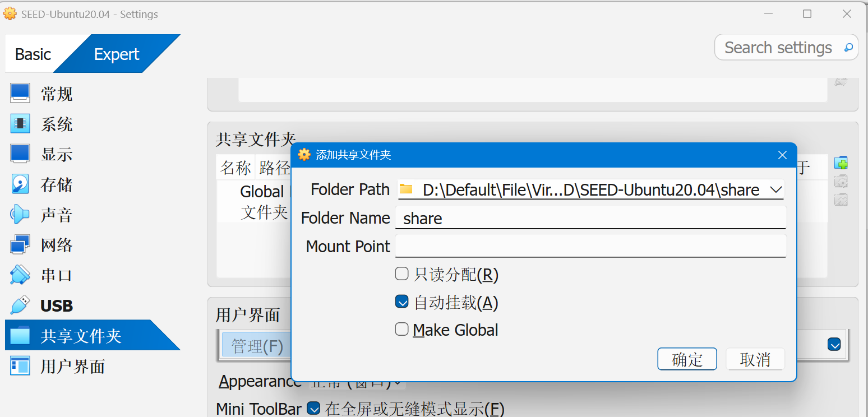Open the 网络 (Network) icon
This screenshot has width=868, height=417.
pos(20,244)
